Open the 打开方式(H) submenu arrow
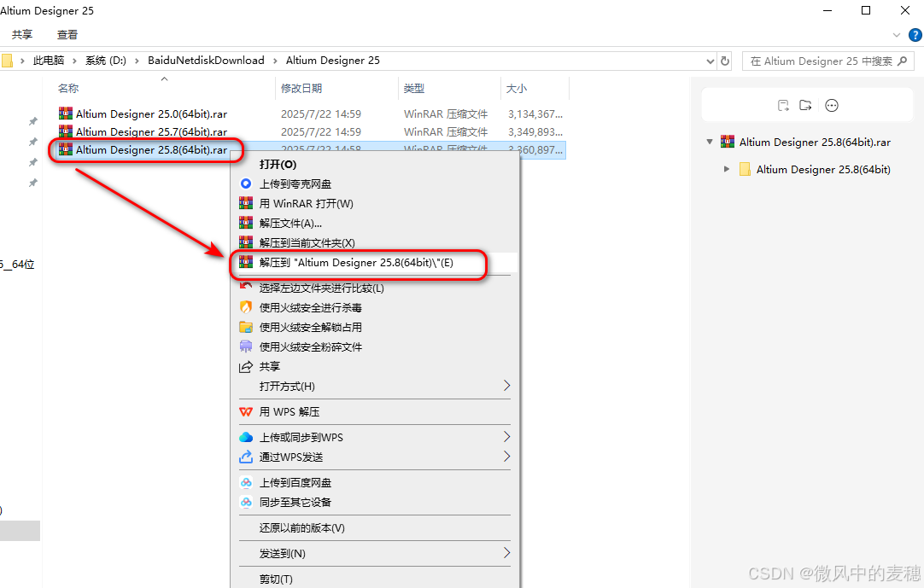This screenshot has width=924, height=588. [x=506, y=386]
